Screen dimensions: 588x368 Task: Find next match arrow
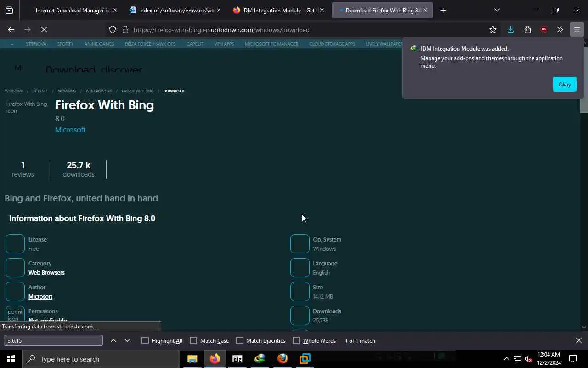coord(127,340)
